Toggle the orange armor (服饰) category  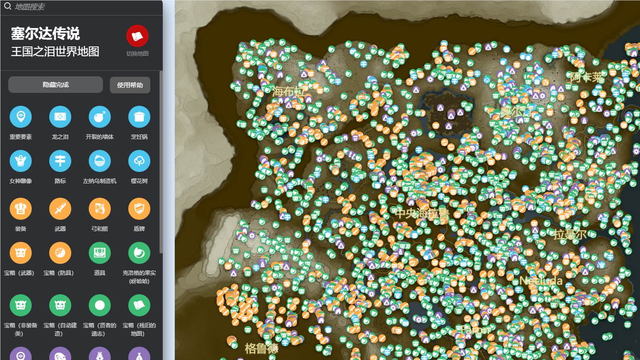(x=20, y=209)
